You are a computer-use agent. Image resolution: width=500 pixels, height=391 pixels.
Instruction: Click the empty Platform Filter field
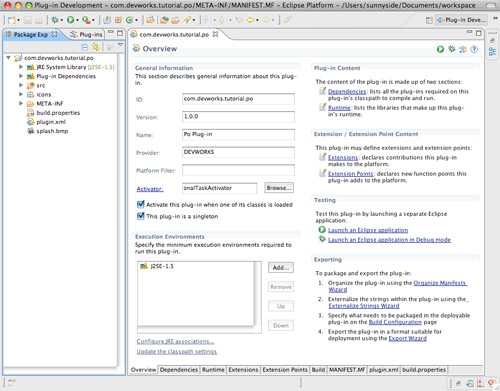pos(238,170)
